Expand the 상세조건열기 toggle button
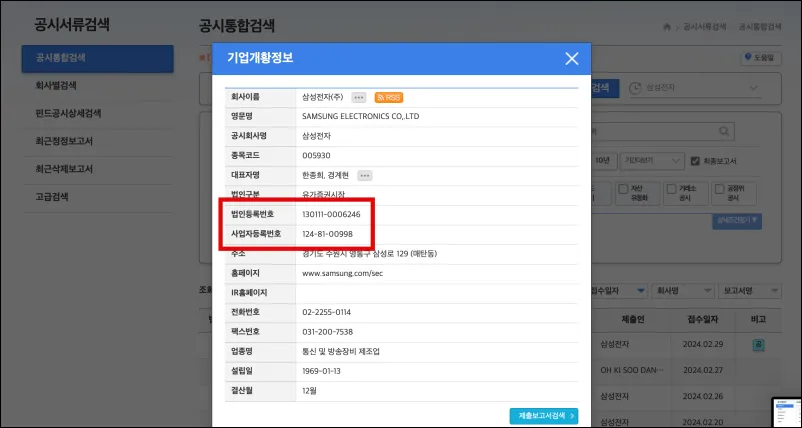The height and width of the screenshot is (428, 802). [x=737, y=221]
